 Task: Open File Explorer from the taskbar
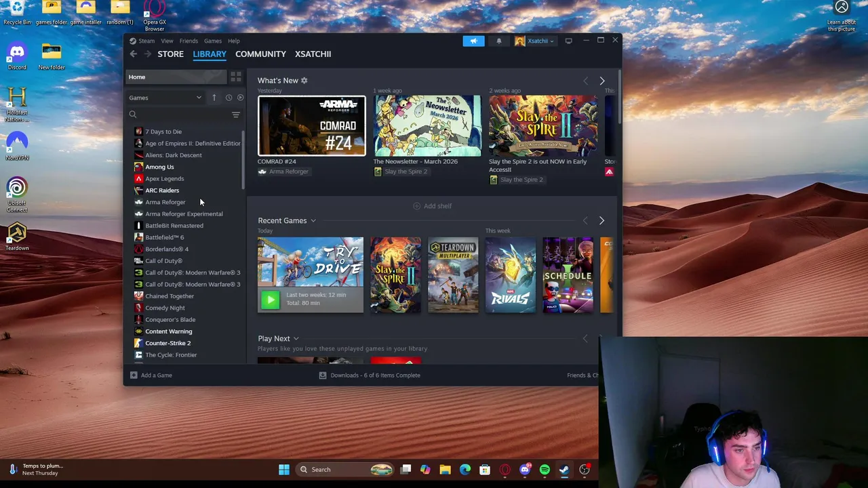pos(445,469)
